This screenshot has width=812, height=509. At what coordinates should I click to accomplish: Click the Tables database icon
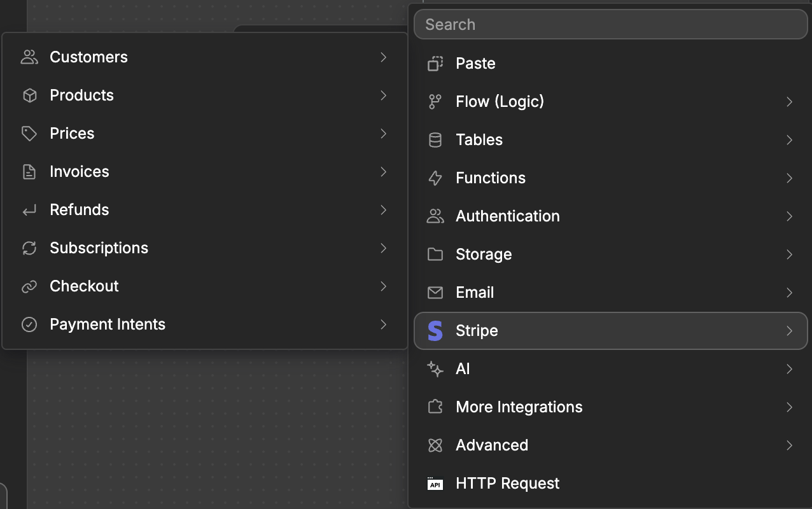pyautogui.click(x=435, y=140)
